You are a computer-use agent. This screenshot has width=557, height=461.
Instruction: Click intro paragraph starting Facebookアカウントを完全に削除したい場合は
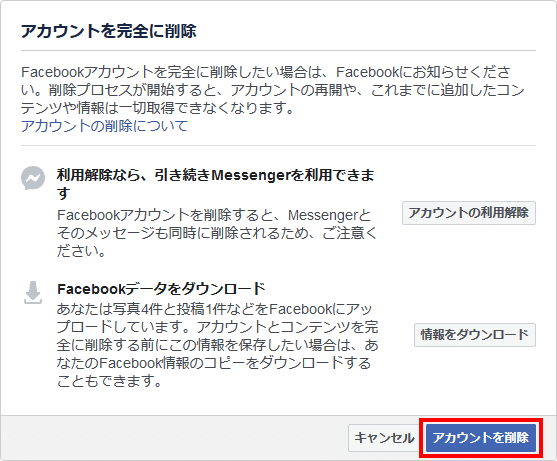point(272,90)
